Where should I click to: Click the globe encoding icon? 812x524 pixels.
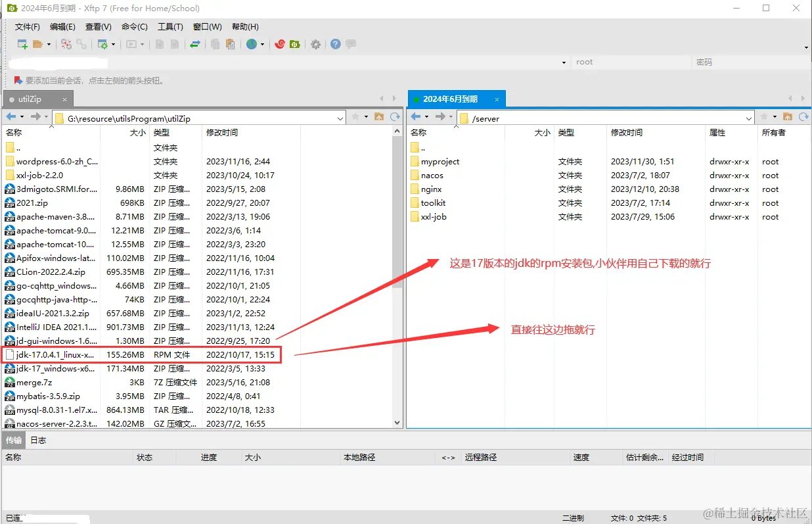coord(252,44)
